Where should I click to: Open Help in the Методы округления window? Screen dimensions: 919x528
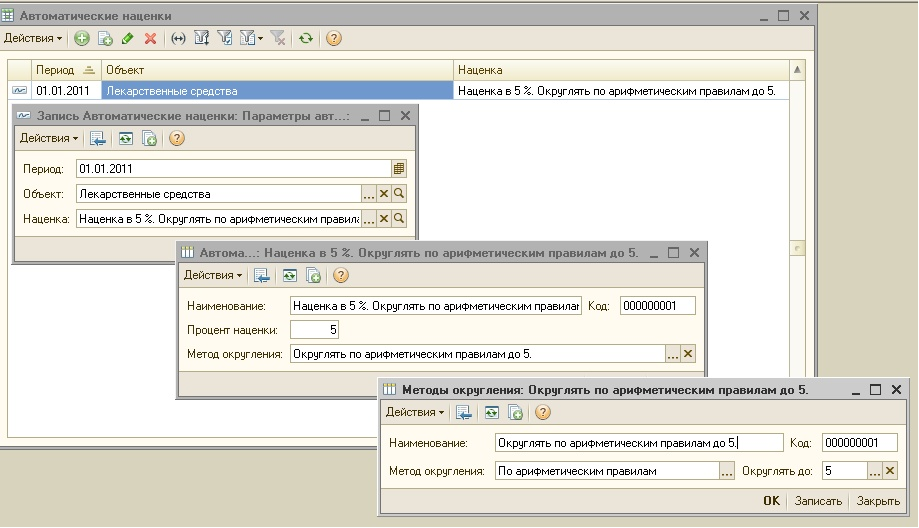coord(543,412)
